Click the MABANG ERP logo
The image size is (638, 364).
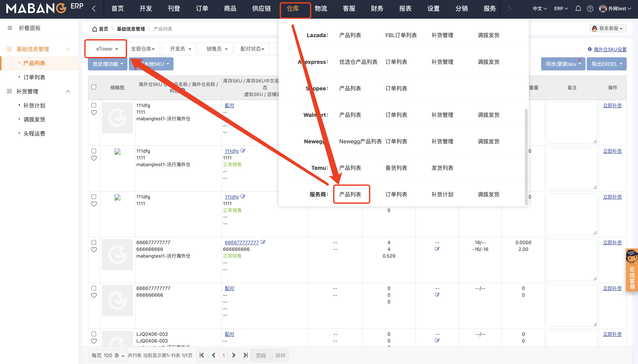(x=45, y=8)
